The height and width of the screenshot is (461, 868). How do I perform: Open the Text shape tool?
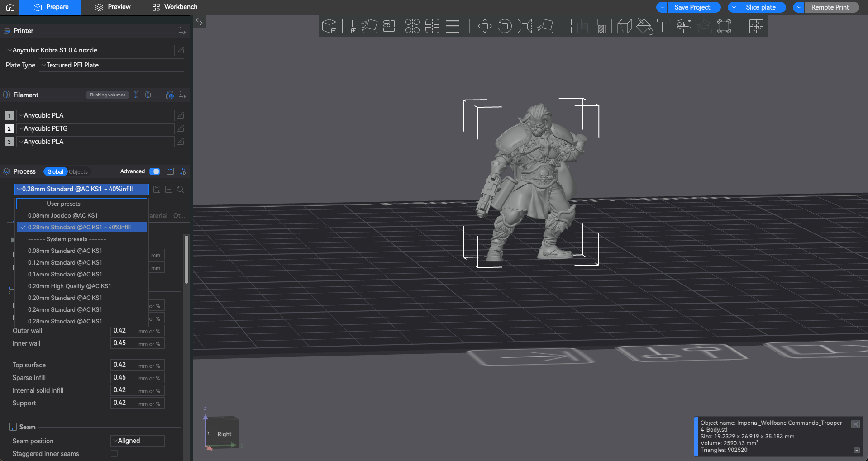click(664, 26)
